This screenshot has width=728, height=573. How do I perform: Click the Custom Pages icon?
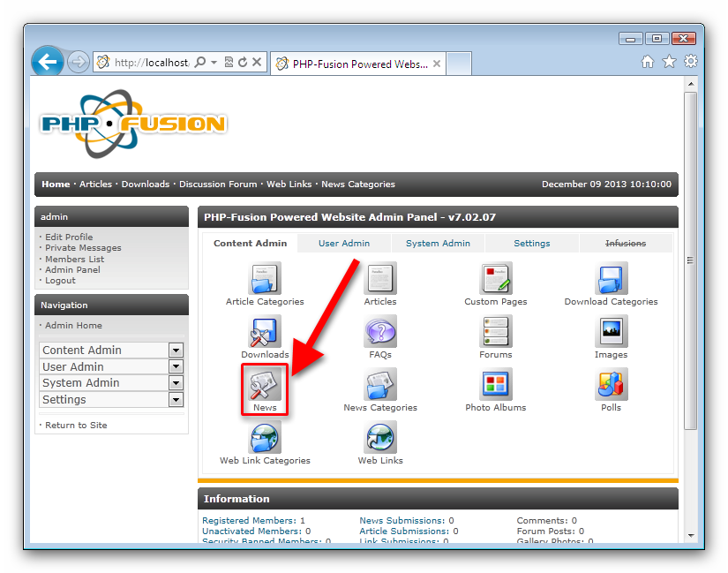click(495, 279)
